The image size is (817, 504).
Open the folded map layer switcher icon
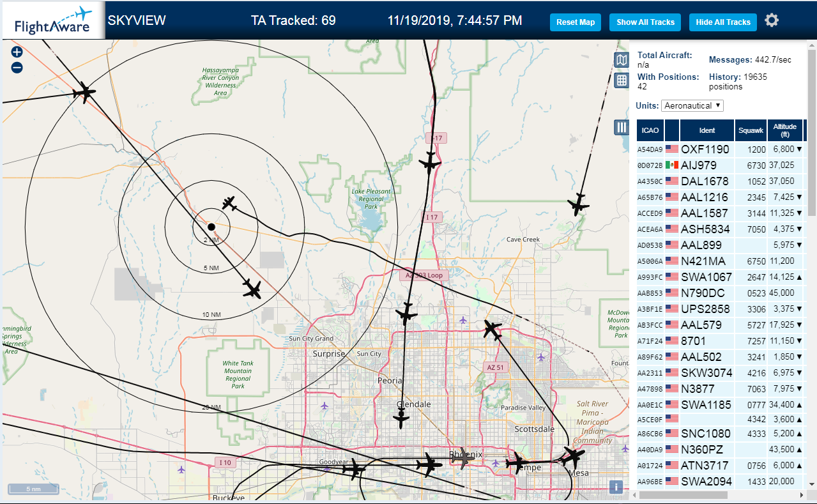(622, 60)
